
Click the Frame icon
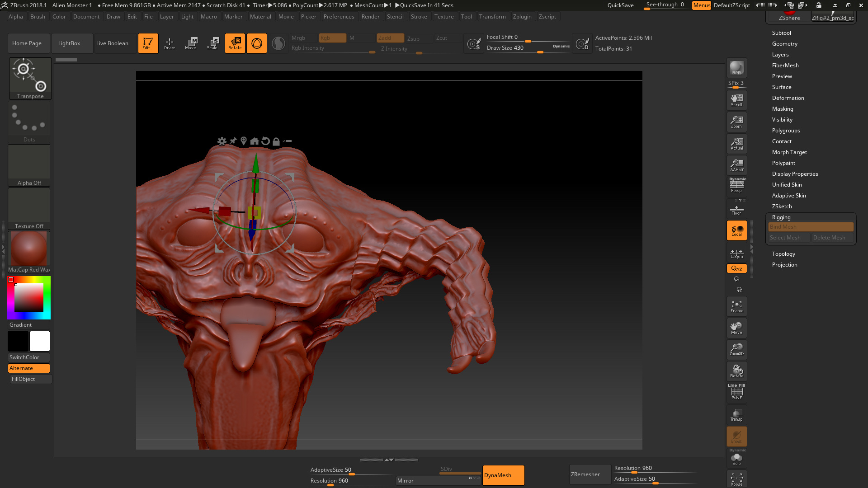pos(736,306)
